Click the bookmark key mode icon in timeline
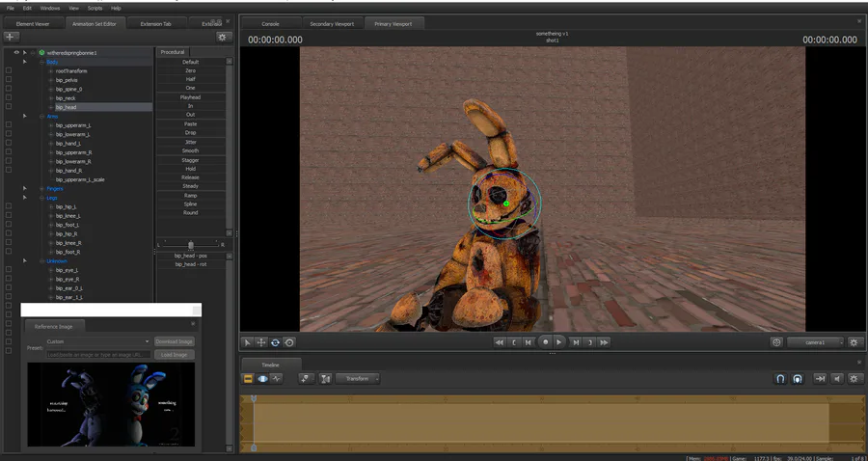868x461 pixels. point(306,379)
